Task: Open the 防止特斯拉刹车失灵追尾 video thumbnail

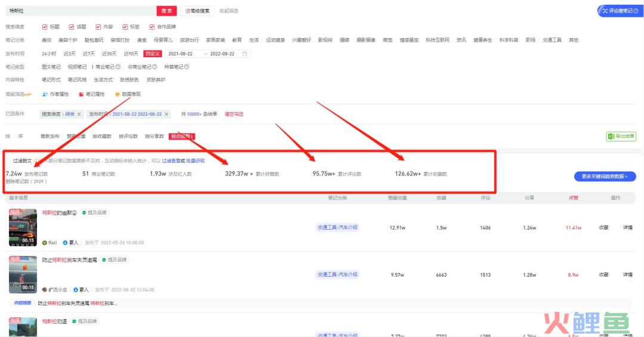Action: [23, 274]
